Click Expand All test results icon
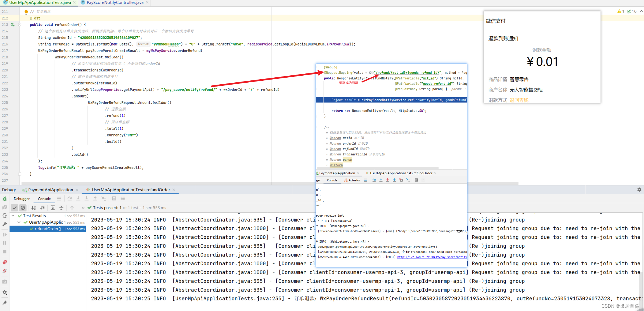The width and height of the screenshot is (644, 311). coord(53,208)
